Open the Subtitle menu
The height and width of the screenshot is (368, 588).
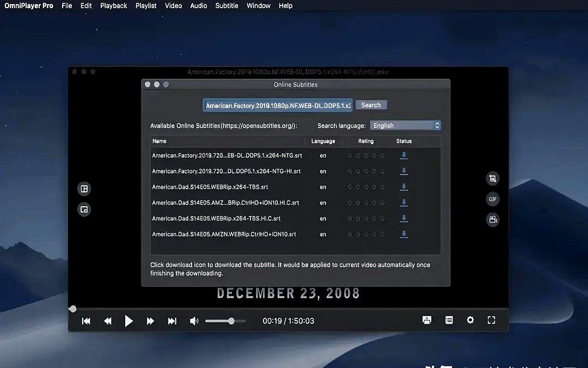click(x=226, y=5)
